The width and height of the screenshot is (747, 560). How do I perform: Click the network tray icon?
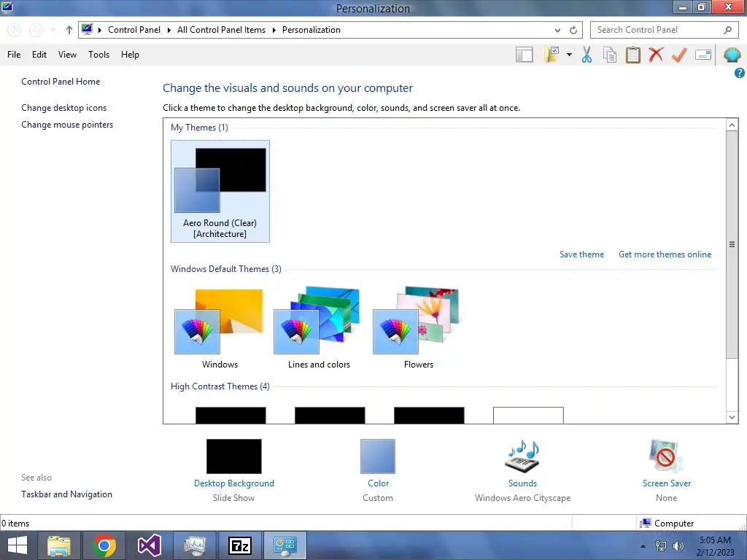pyautogui.click(x=661, y=546)
